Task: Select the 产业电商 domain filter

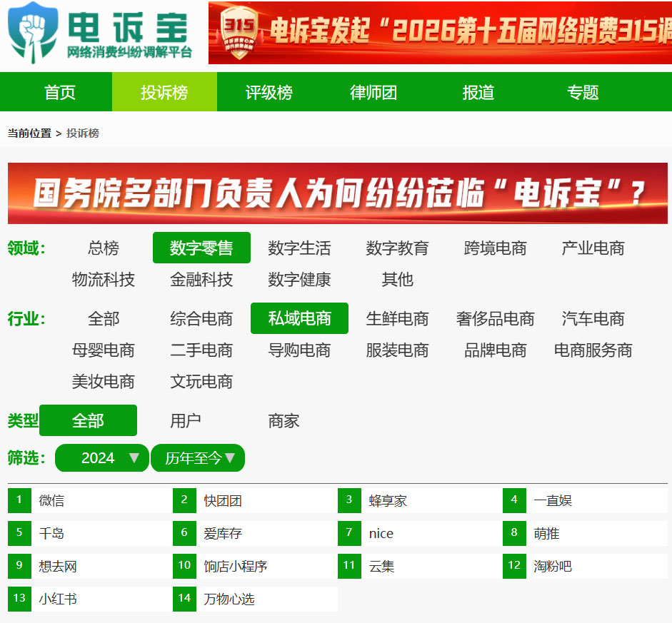Action: click(x=593, y=248)
